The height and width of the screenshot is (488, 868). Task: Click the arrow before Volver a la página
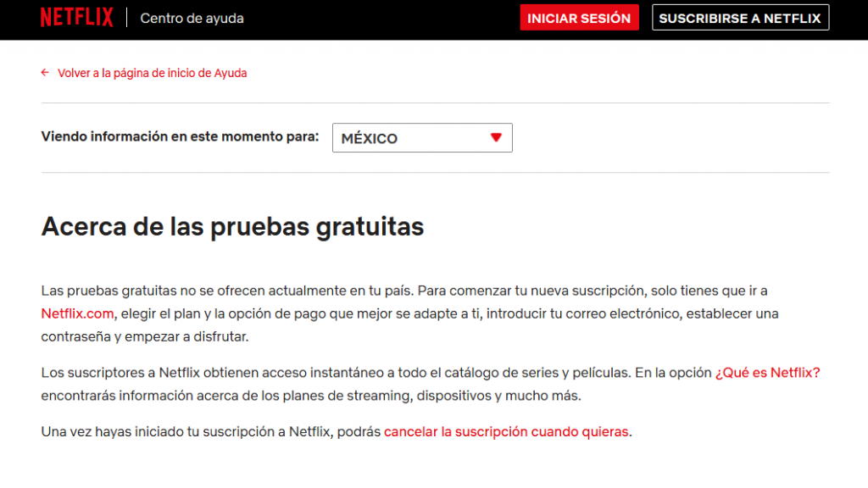click(44, 73)
